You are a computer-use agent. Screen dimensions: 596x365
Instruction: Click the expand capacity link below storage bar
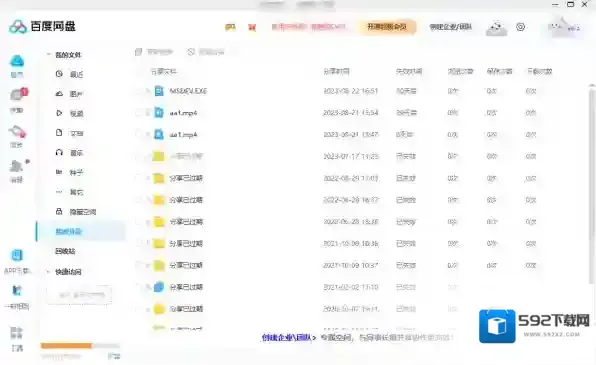tap(114, 356)
